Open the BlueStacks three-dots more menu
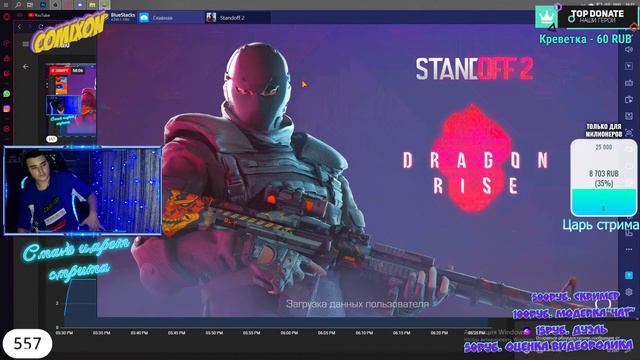Viewport: 640px width, 360px height. (x=629, y=249)
